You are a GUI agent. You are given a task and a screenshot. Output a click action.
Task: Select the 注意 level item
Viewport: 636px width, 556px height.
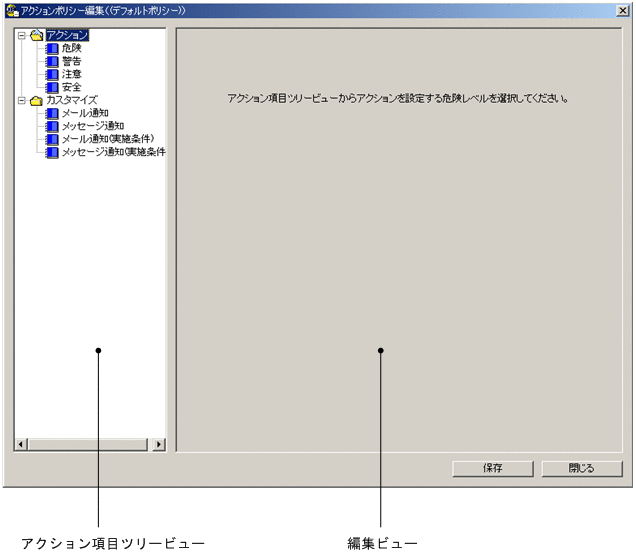(71, 74)
